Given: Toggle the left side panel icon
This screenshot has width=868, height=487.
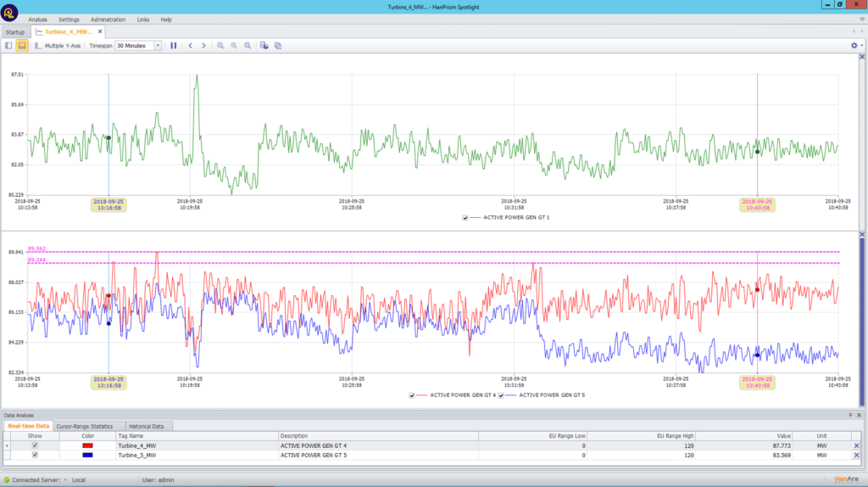Looking at the screenshot, I should pyautogui.click(x=8, y=46).
